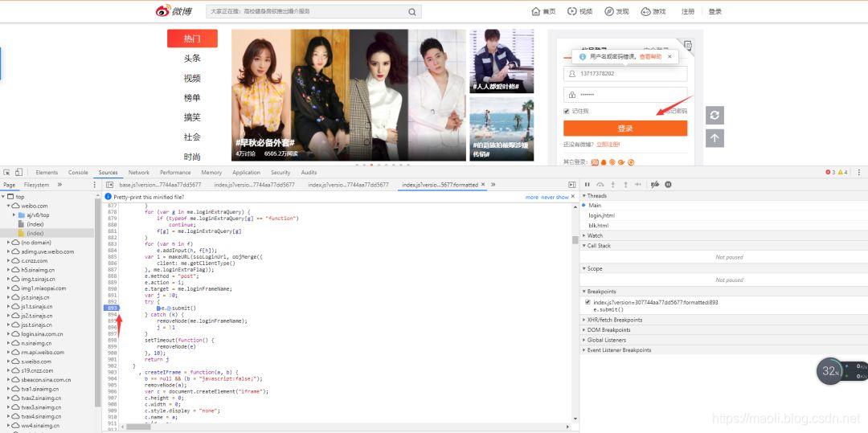The width and height of the screenshot is (868, 433).
Task: Open the 发现 discover link
Action: click(616, 11)
